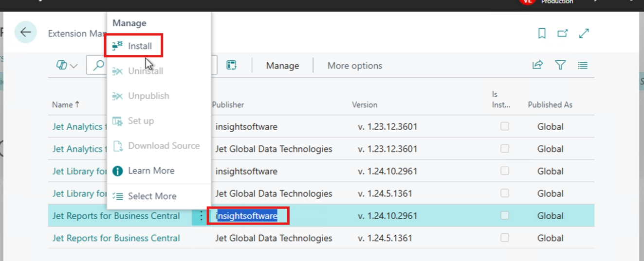This screenshot has height=261, width=644.
Task: Open the three-dot row menu for Jet Reports
Action: pos(201,216)
